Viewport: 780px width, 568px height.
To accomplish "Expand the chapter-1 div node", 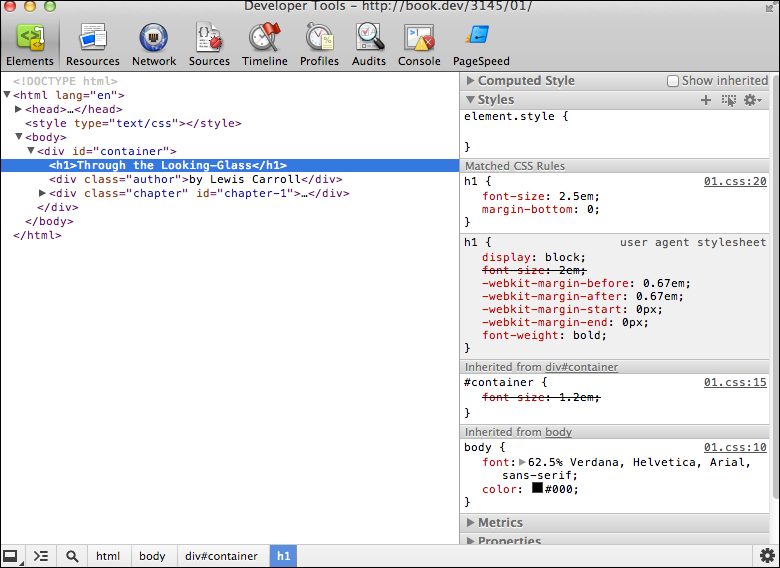I will [x=42, y=192].
